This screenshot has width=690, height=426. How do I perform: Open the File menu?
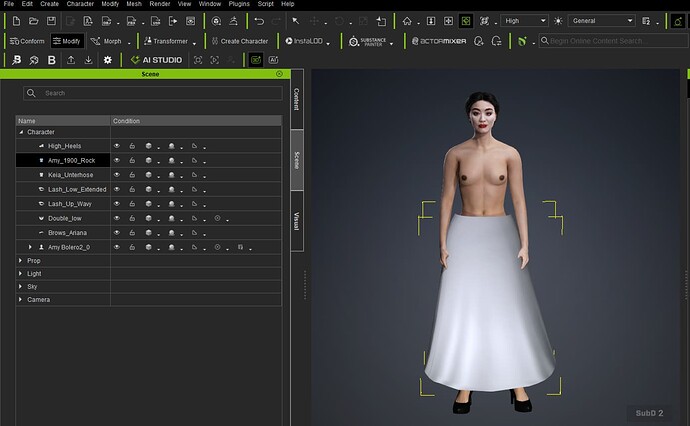pos(9,4)
